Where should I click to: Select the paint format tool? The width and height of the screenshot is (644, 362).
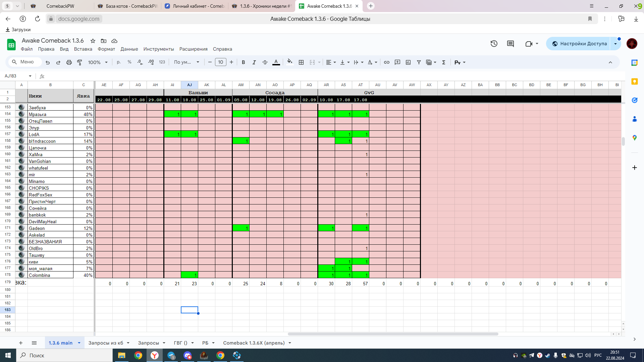[79, 62]
